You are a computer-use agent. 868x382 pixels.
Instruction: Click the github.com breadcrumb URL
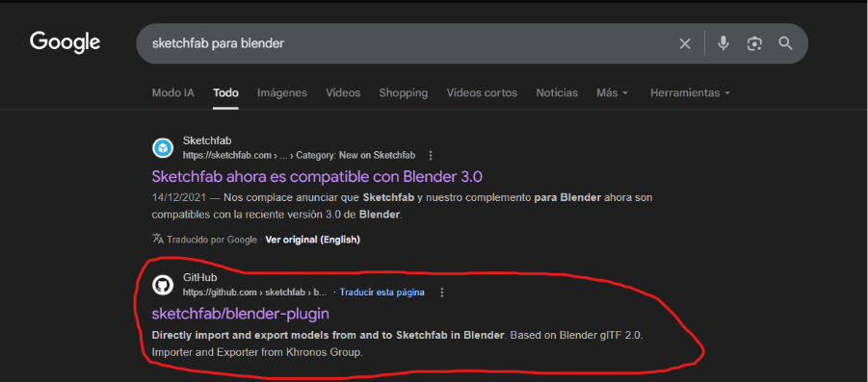(254, 293)
